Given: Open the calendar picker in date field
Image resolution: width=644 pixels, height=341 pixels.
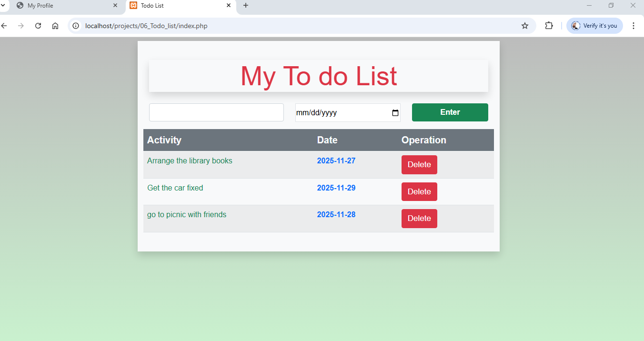Looking at the screenshot, I should pos(395,113).
